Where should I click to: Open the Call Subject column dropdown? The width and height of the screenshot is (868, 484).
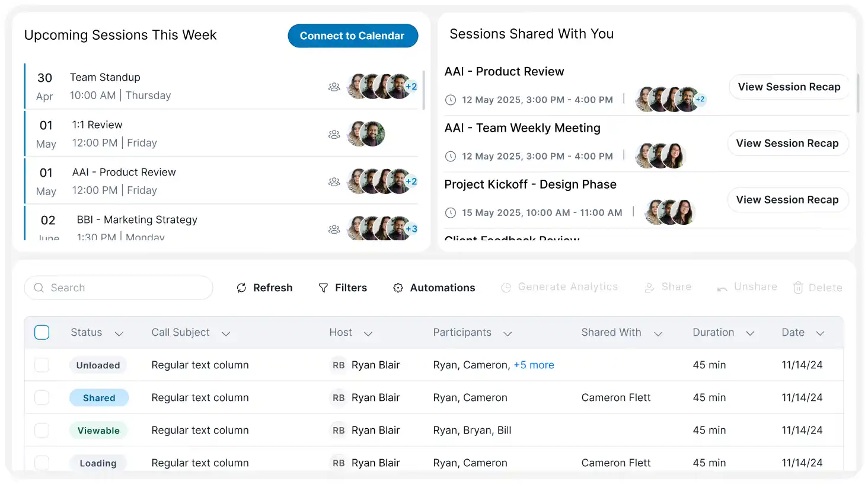226,333
